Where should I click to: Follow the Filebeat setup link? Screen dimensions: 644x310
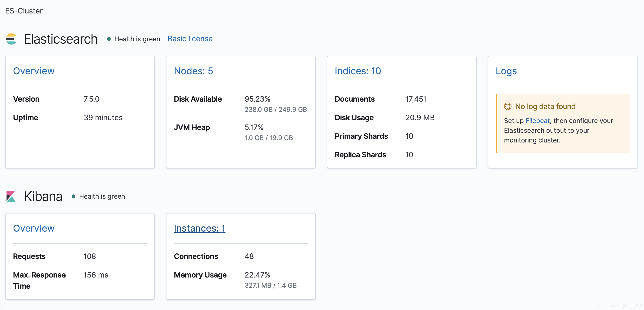coord(537,121)
